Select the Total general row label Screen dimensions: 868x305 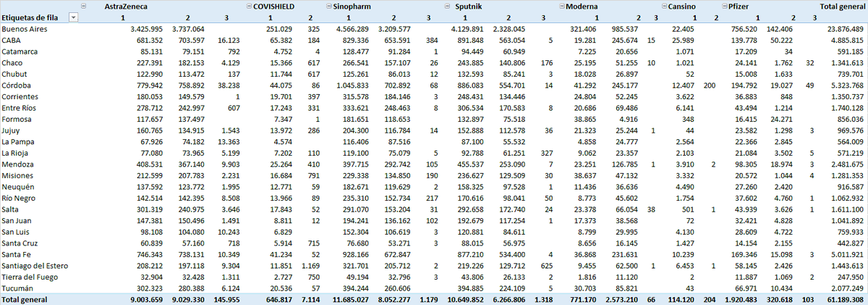click(x=24, y=299)
